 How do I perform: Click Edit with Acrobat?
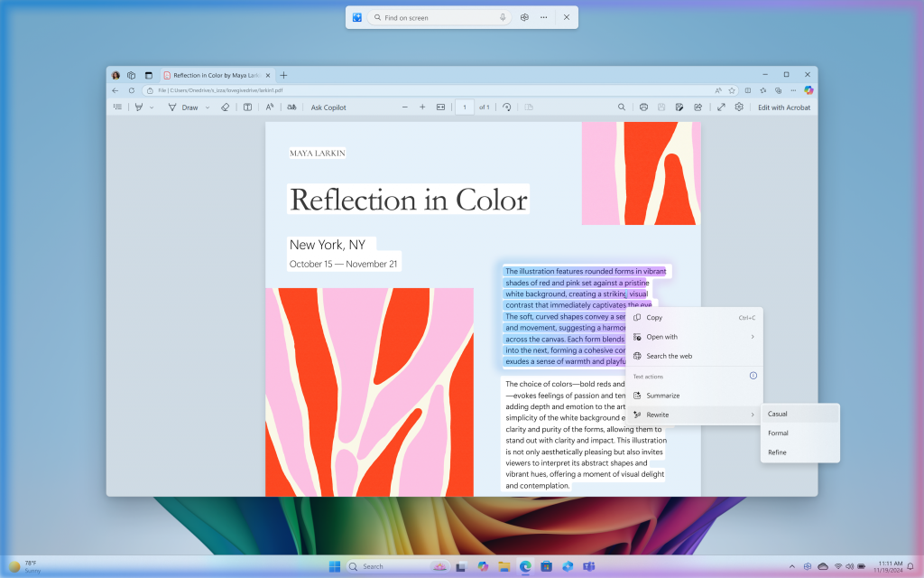pos(783,107)
